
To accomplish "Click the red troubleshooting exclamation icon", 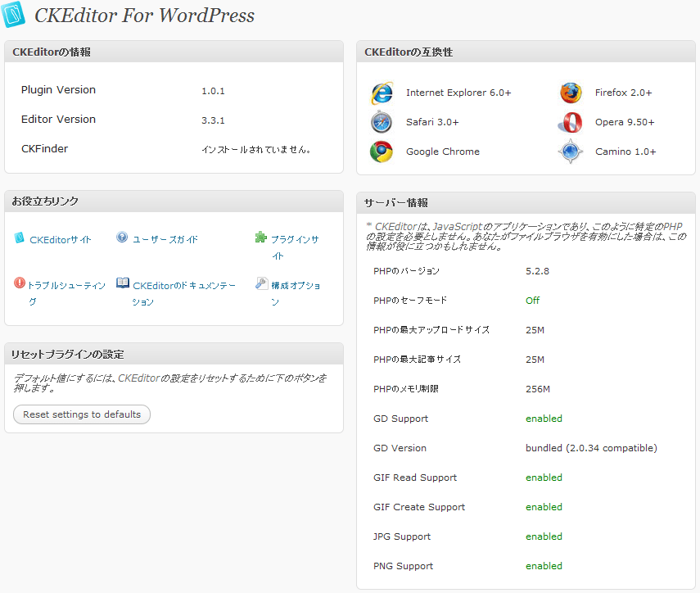I will 20,283.
